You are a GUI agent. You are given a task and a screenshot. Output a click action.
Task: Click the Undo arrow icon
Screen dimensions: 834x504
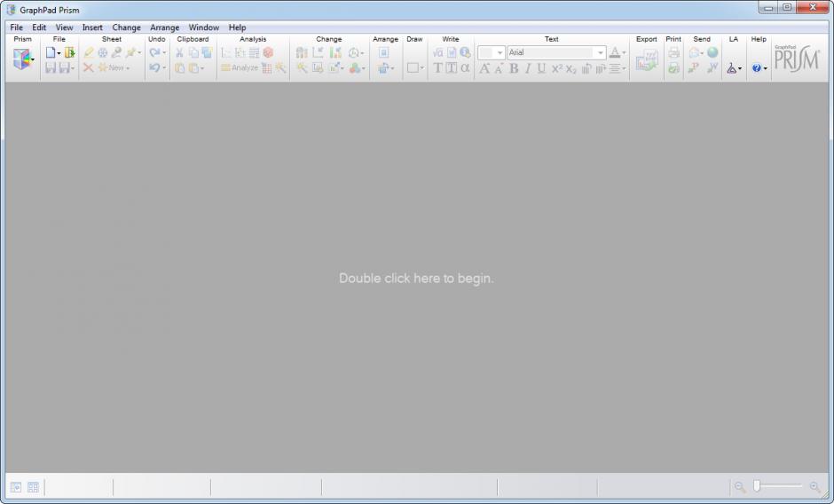pos(154,67)
